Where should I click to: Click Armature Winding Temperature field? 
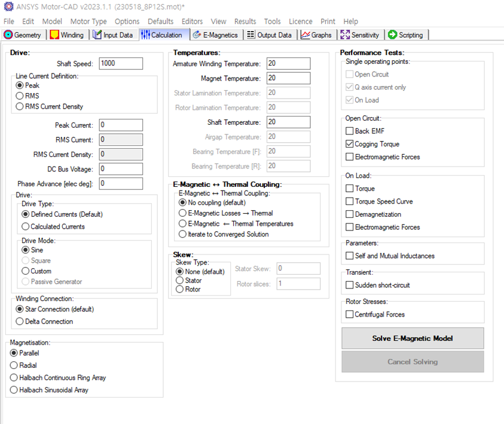tap(289, 63)
